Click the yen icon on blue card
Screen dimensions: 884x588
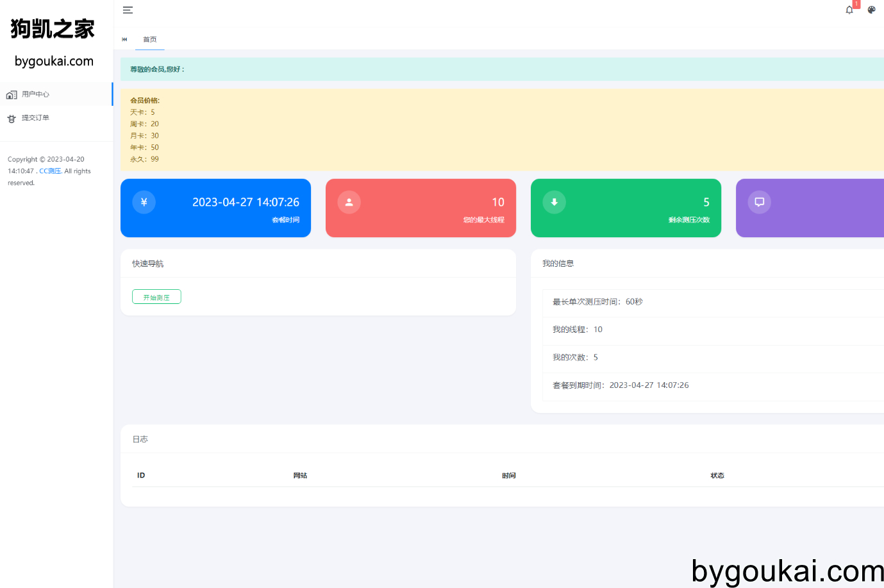click(x=144, y=202)
